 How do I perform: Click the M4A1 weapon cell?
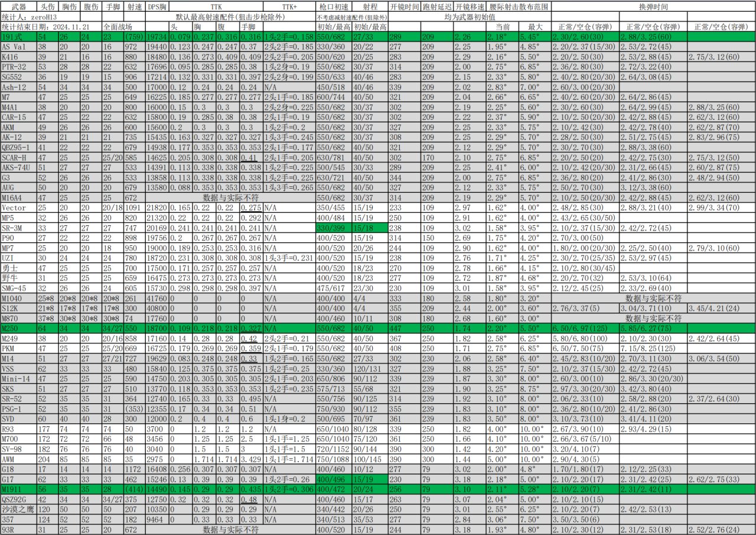click(x=18, y=107)
